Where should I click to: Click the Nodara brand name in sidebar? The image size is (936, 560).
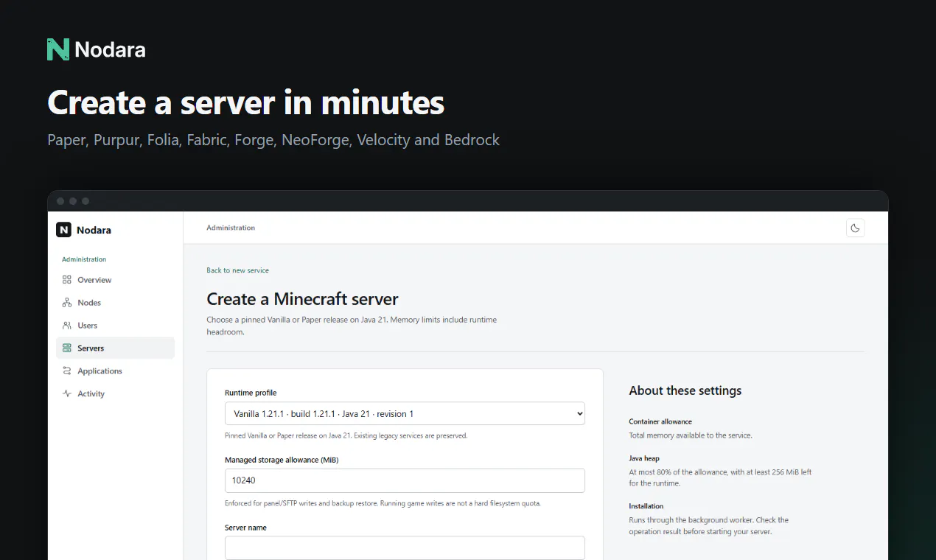point(94,230)
